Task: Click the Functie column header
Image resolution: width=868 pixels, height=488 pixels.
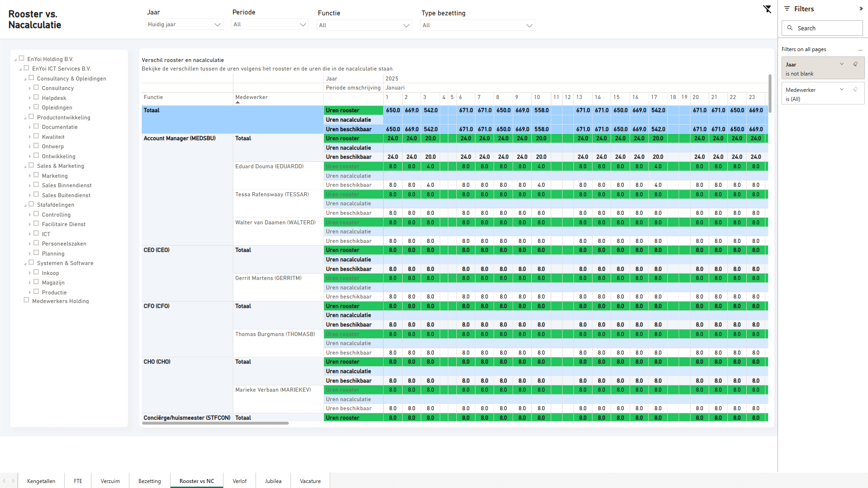Action: 153,97
